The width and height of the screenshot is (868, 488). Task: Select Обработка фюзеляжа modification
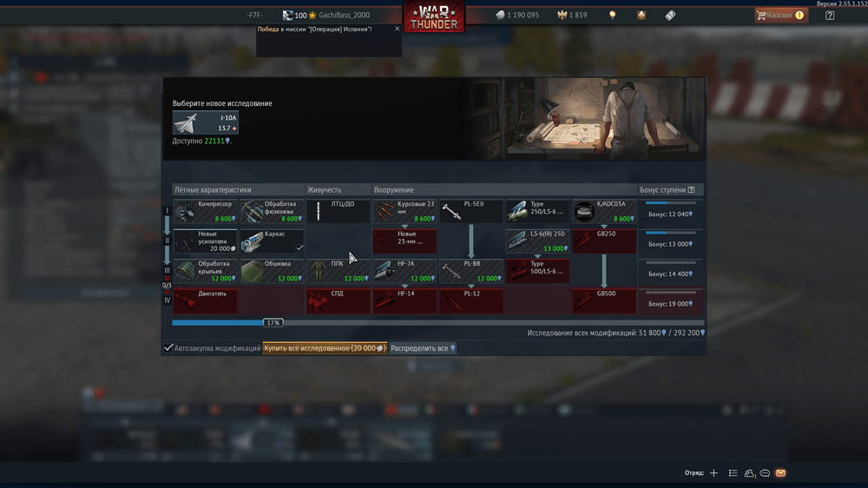pos(272,211)
